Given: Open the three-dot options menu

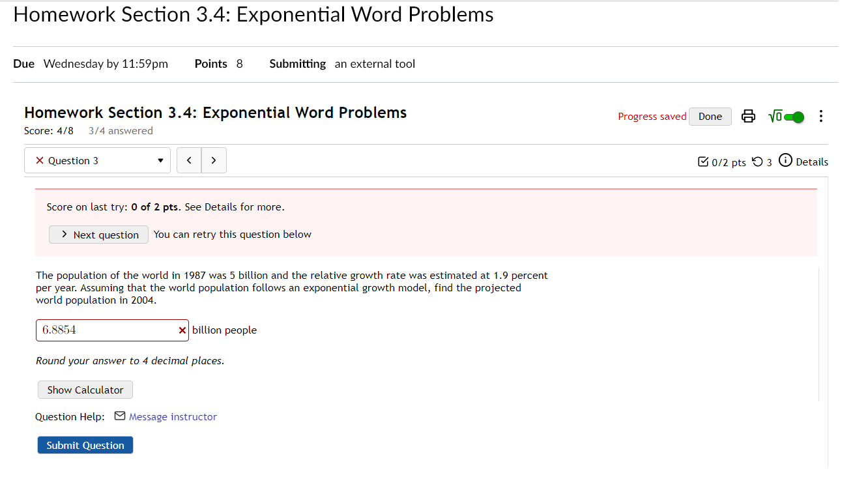Looking at the screenshot, I should tap(820, 116).
